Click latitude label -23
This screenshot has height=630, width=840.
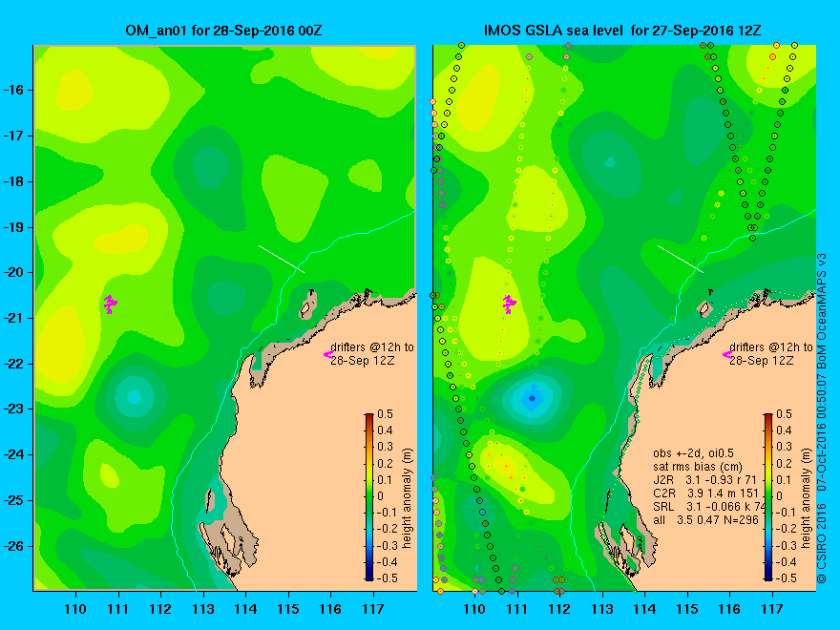point(12,409)
